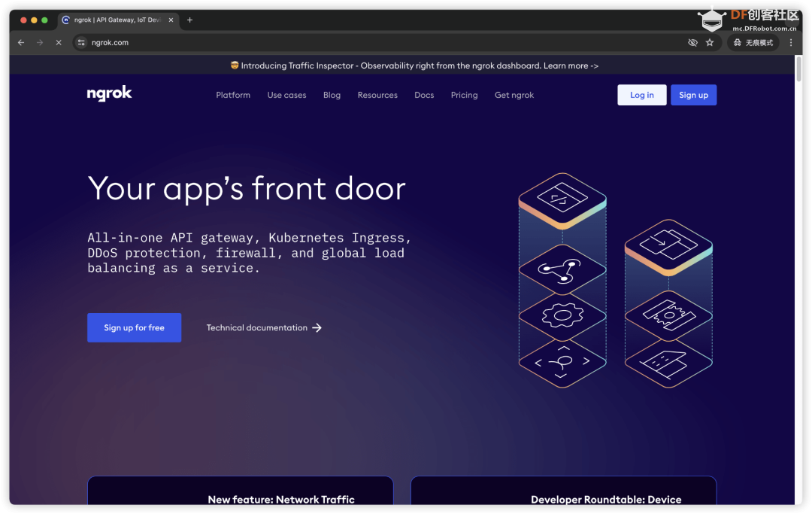Click the Traffic Inspector announcement banner
The height and width of the screenshot is (514, 812).
414,65
